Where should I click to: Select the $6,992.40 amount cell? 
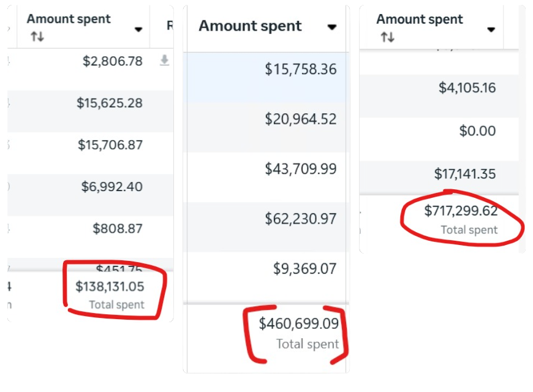[112, 187]
